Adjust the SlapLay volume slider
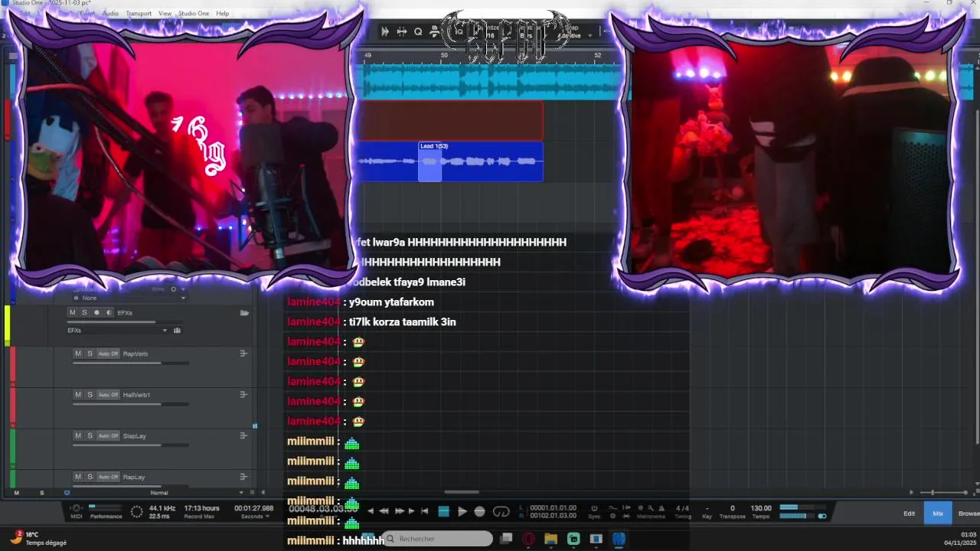 point(130,445)
